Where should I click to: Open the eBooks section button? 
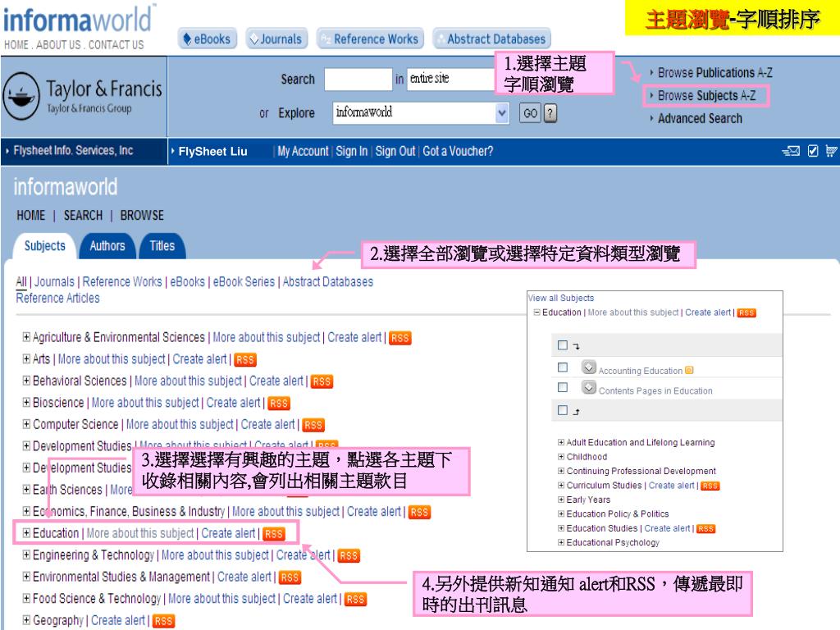207,39
